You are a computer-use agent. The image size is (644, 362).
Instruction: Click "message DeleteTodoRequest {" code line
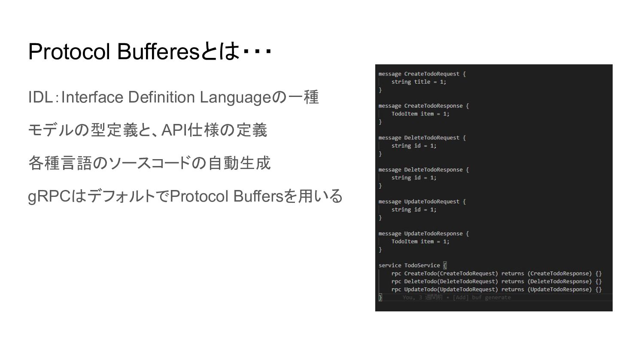[x=422, y=138]
